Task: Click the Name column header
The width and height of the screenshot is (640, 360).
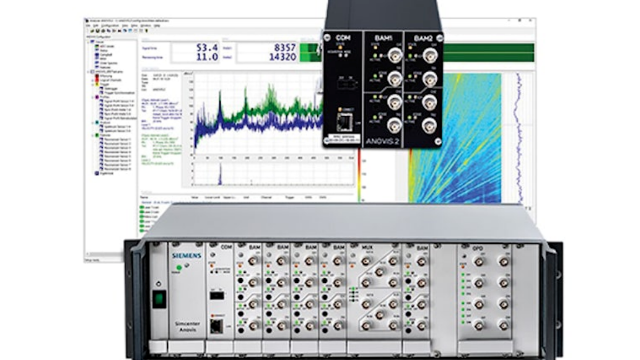Action: pos(144,198)
